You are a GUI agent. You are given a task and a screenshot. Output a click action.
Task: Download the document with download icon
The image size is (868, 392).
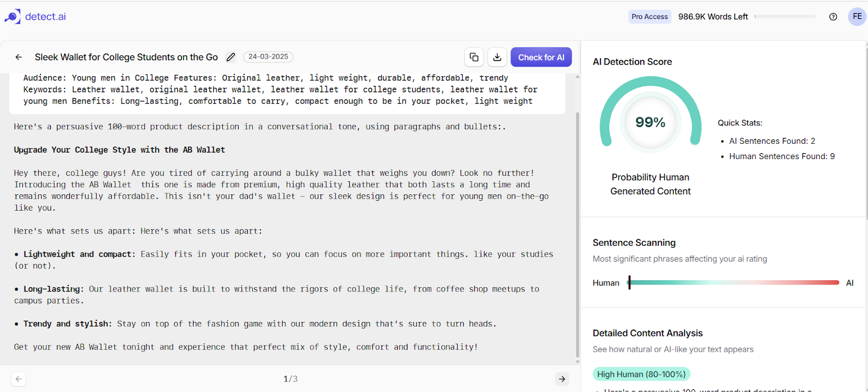[497, 57]
